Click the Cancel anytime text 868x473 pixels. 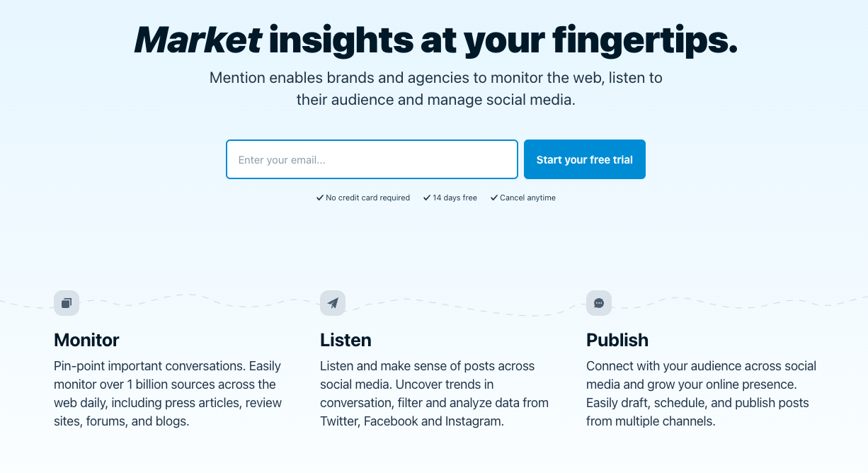pyautogui.click(x=527, y=198)
